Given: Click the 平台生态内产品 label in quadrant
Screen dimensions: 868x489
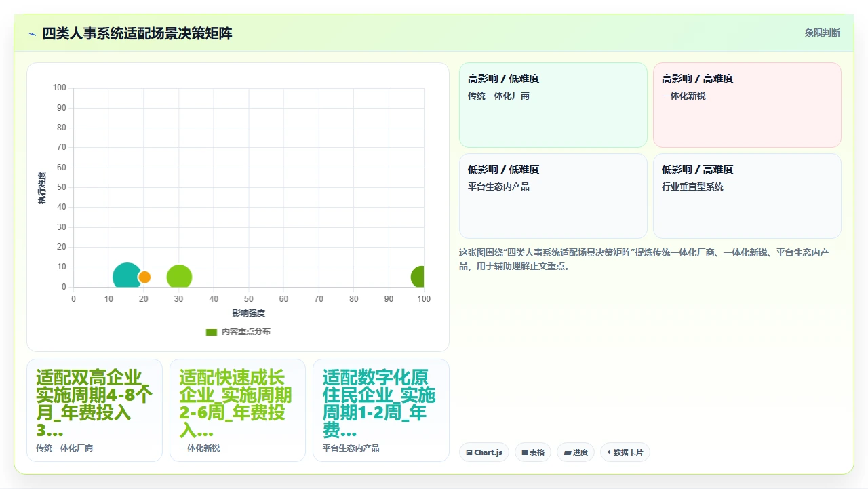Looking at the screenshot, I should click(x=498, y=187).
